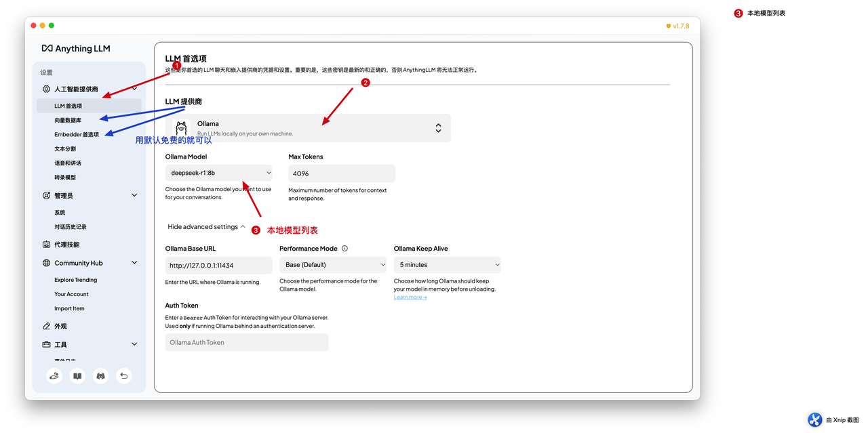Open the documentation book icon
The height and width of the screenshot is (433, 868).
77,375
